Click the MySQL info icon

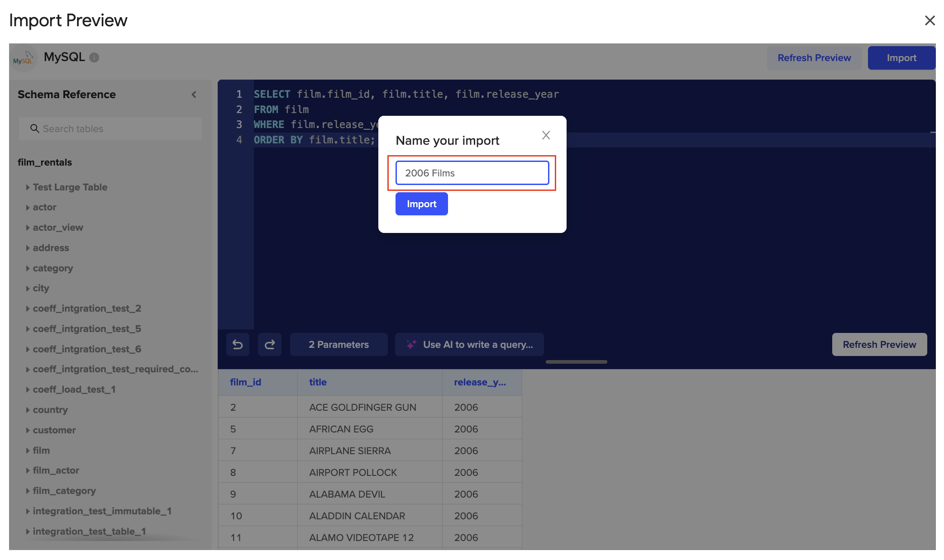(94, 57)
